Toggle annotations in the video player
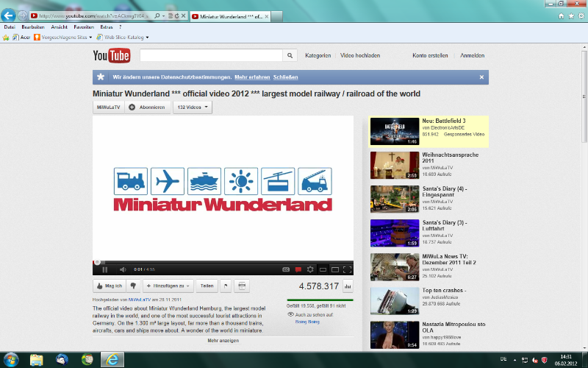This screenshot has width=588, height=368. click(298, 269)
